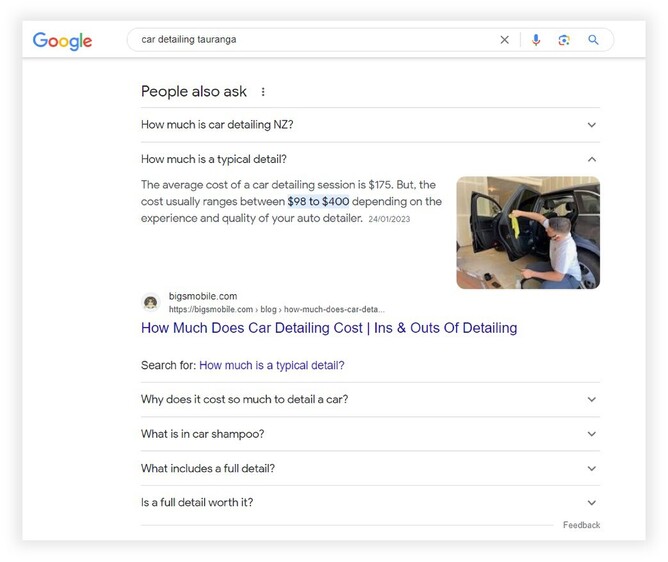Click the bigsmobile.com site favicon
Screen dimensions: 668x562
(151, 302)
